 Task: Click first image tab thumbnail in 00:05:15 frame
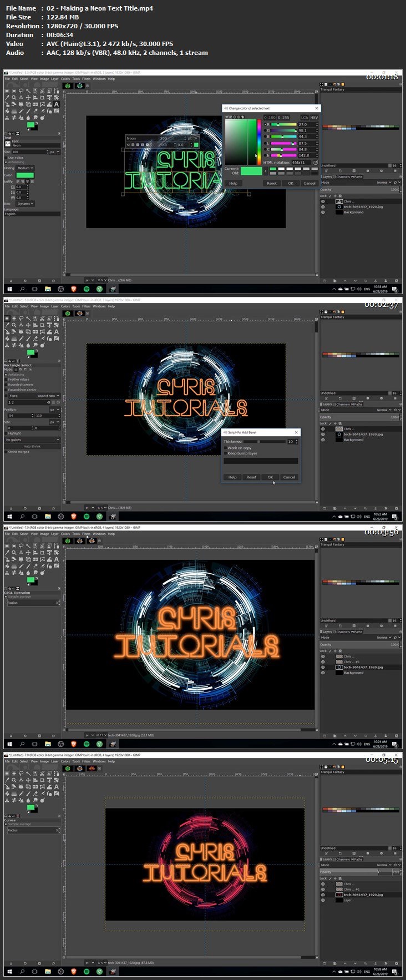(68, 768)
